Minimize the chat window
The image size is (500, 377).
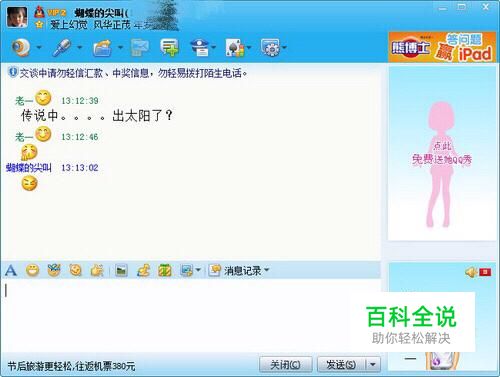[442, 7]
